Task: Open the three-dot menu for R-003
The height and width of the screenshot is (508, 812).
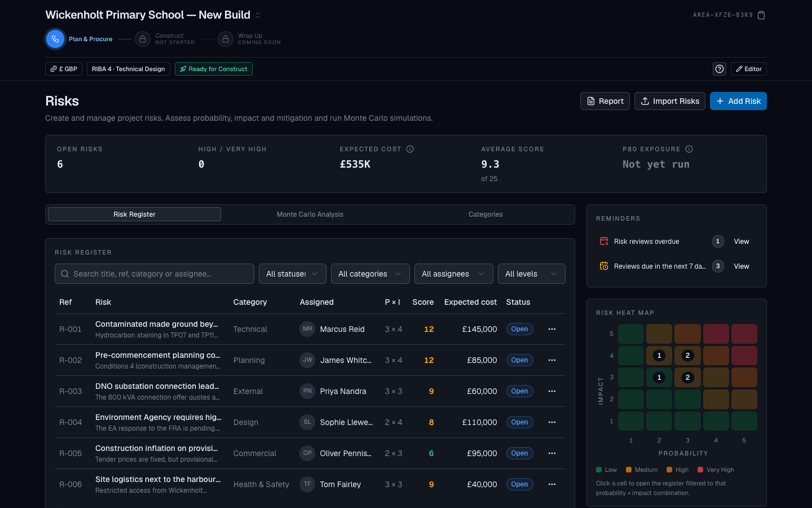Action: (552, 391)
